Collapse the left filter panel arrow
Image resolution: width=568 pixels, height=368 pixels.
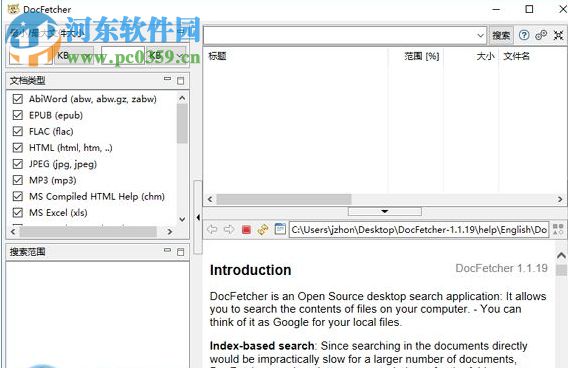click(x=198, y=218)
